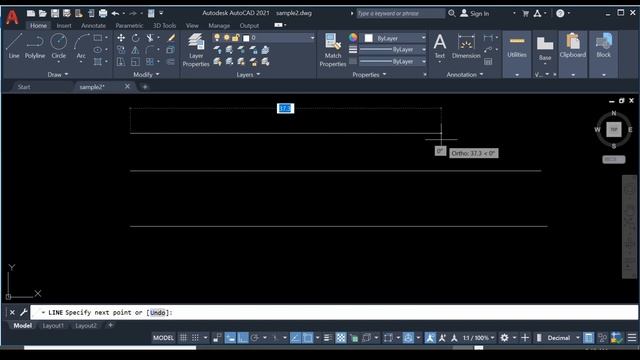Toggle snap mode dotted grid in status bar
Screen dimensions: 640x360
[x=196, y=338]
